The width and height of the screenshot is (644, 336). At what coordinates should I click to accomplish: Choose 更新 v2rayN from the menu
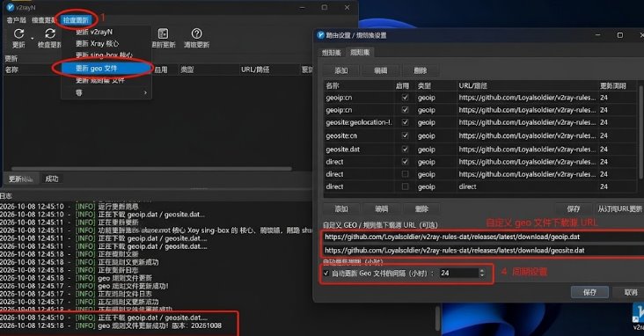pyautogui.click(x=94, y=32)
